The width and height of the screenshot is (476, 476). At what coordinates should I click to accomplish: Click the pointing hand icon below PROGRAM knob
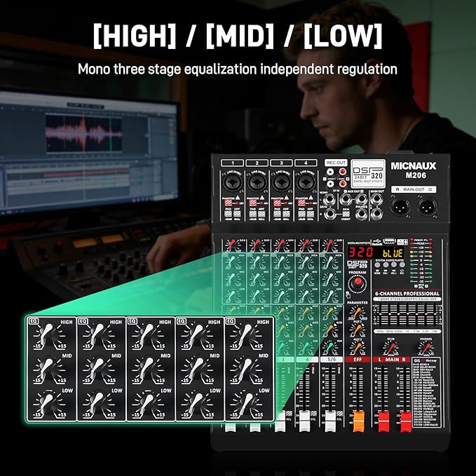348,294
